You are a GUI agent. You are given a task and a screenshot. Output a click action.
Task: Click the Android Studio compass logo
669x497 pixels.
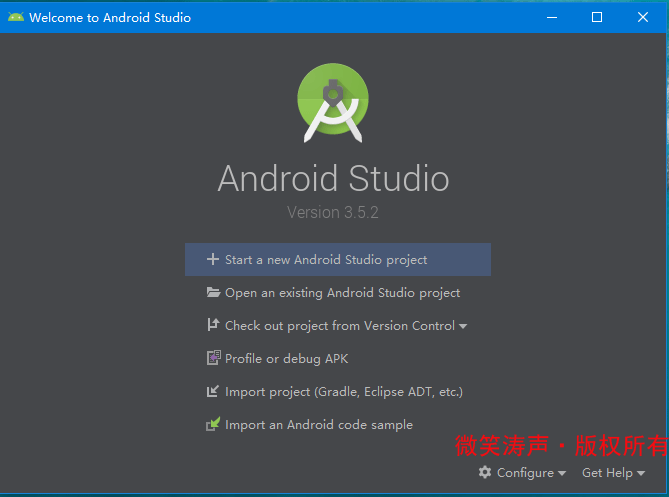pos(333,103)
